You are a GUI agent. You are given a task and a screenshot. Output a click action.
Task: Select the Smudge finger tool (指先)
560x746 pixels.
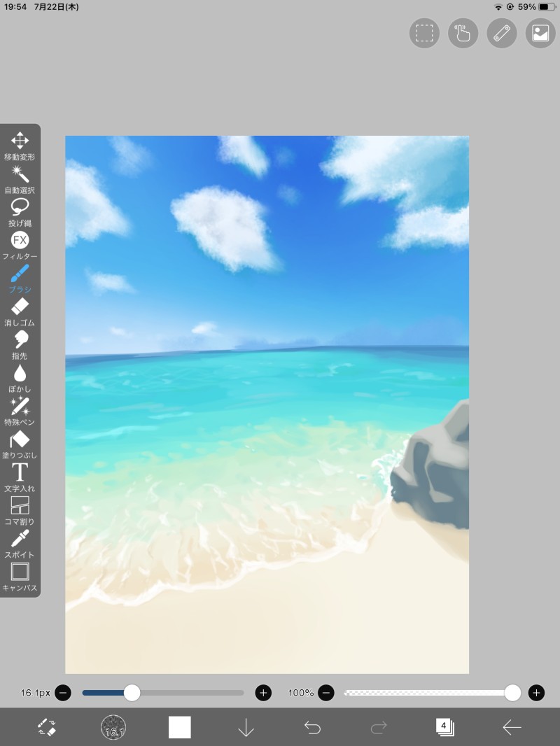[x=20, y=345]
